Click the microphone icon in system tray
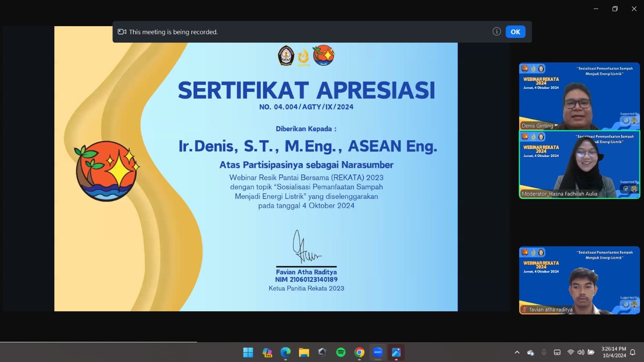This screenshot has width=644, height=362. pyautogui.click(x=544, y=352)
